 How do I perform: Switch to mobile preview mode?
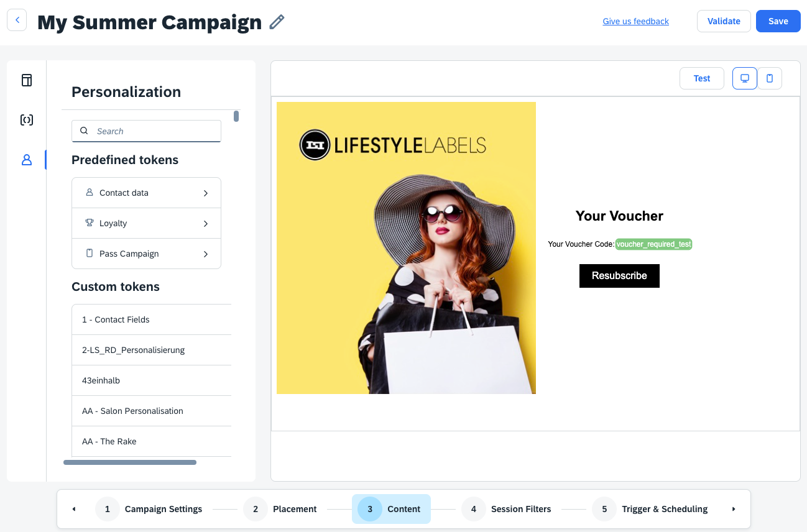[770, 78]
